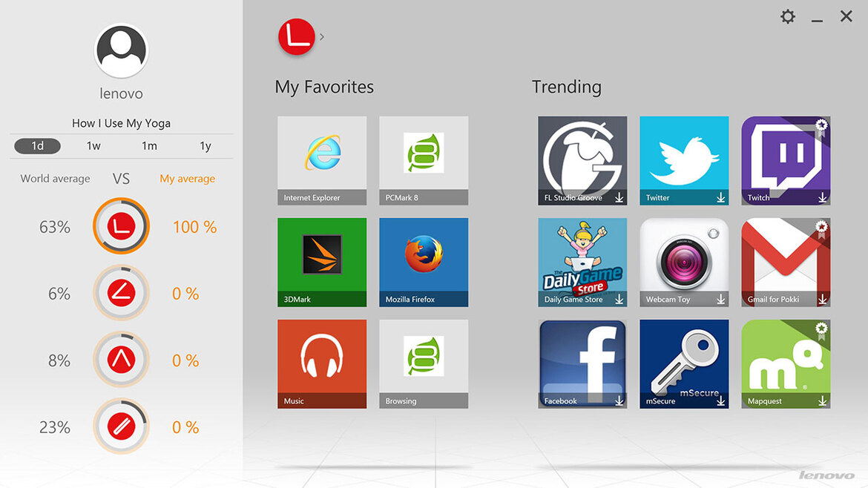Screen dimensions: 868x488
Task: Click the tent mode usage dial
Action: click(x=121, y=360)
